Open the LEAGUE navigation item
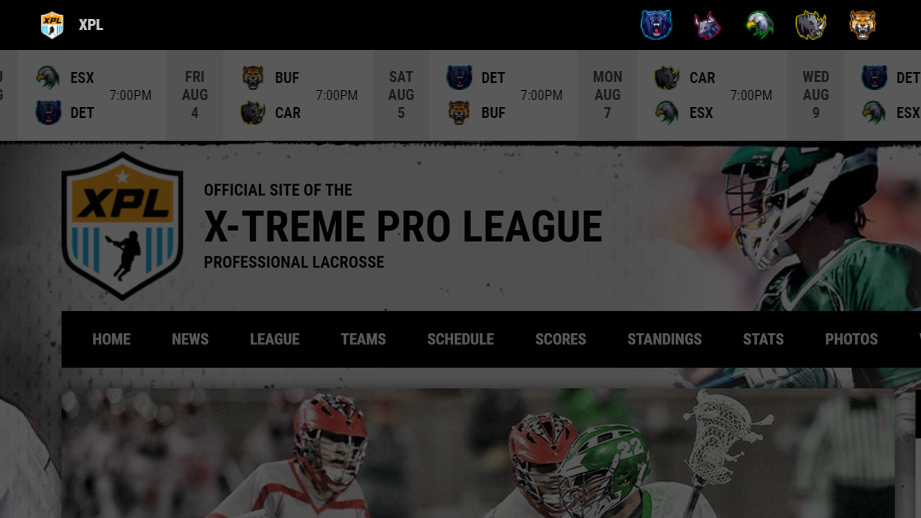 [x=274, y=339]
